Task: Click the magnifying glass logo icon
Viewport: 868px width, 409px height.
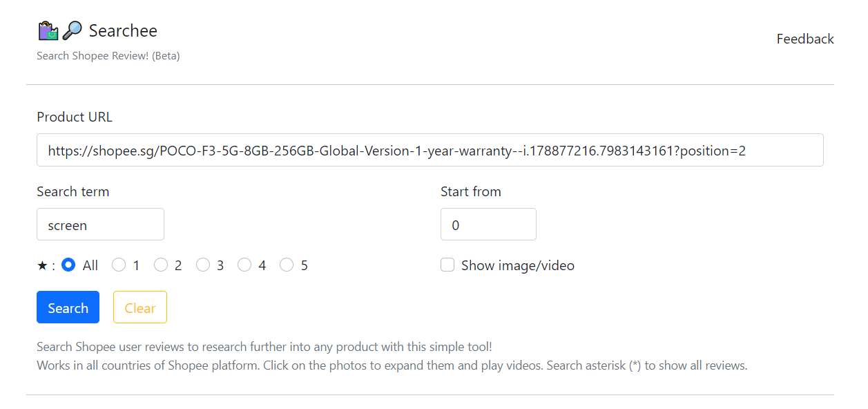Action: 72,31
